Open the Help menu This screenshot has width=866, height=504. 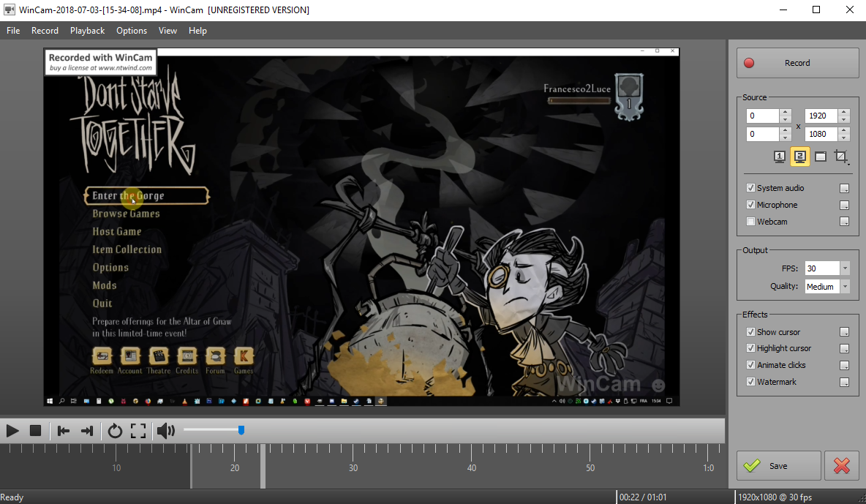pos(197,31)
